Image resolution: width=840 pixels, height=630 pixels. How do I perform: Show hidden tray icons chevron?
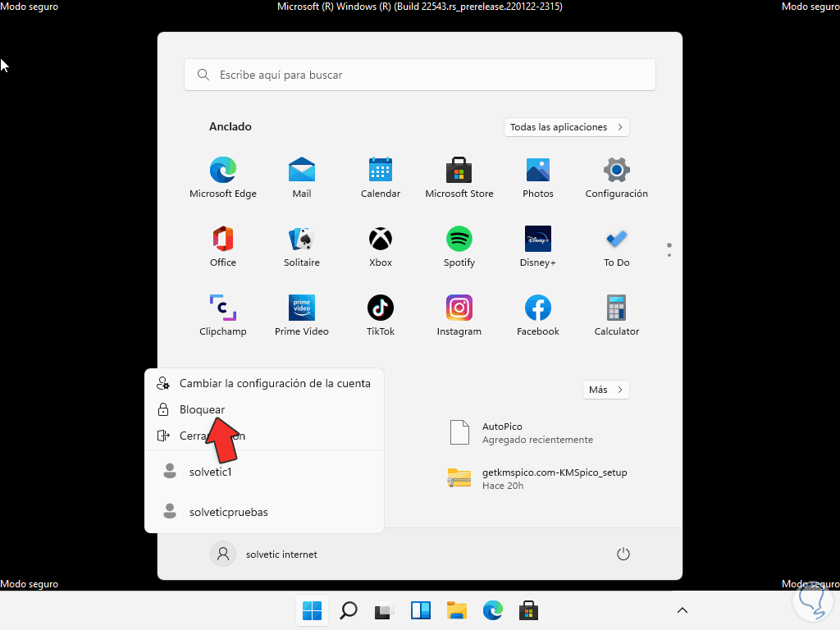(x=682, y=610)
